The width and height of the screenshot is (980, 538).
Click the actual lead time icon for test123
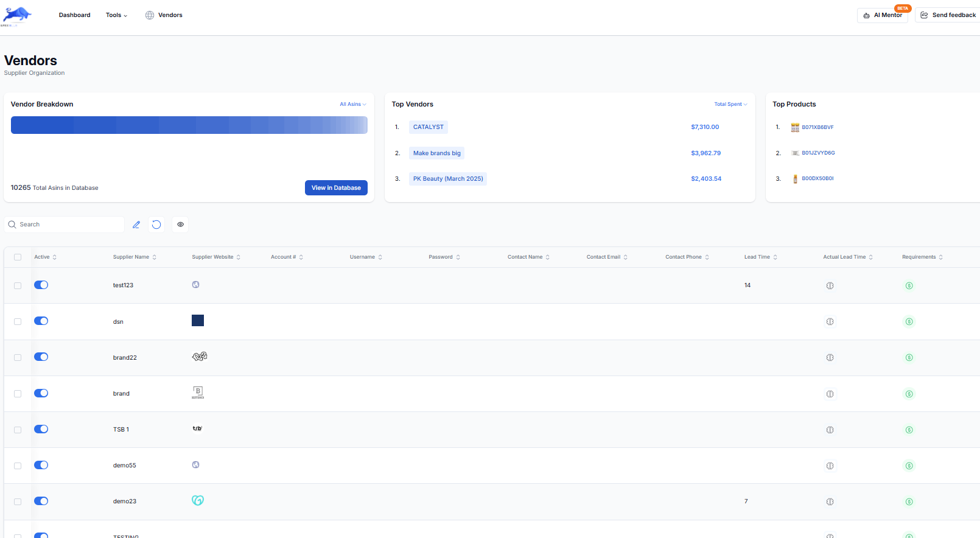(x=830, y=285)
